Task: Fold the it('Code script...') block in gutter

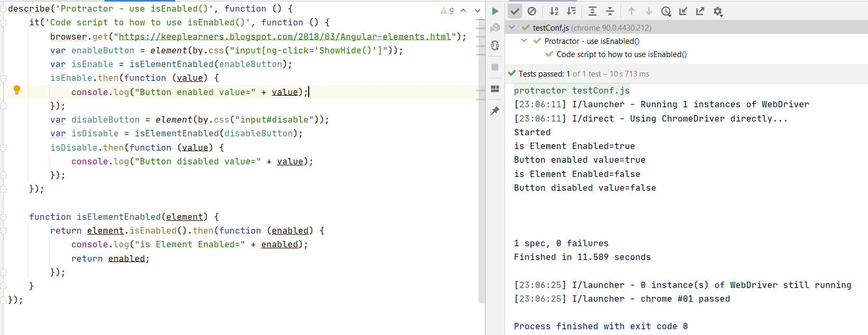Action: click(x=3, y=23)
